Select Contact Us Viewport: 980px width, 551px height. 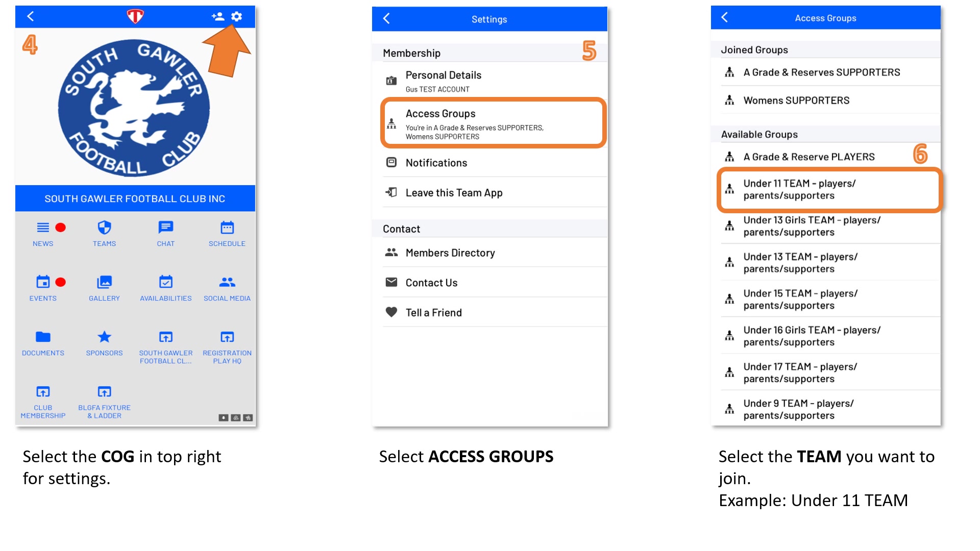[x=494, y=282]
